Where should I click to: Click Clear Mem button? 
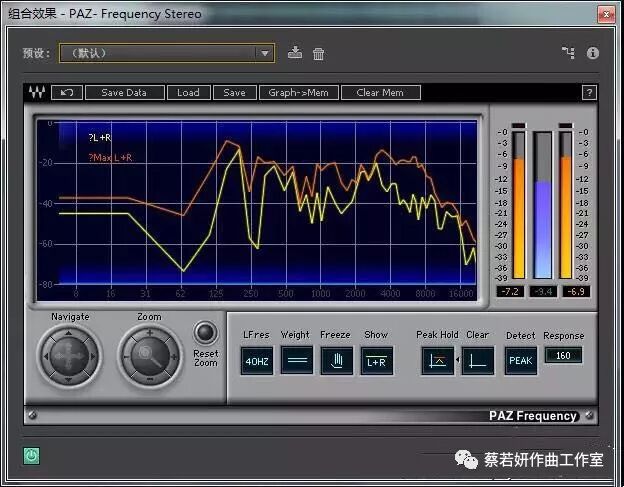[x=380, y=92]
